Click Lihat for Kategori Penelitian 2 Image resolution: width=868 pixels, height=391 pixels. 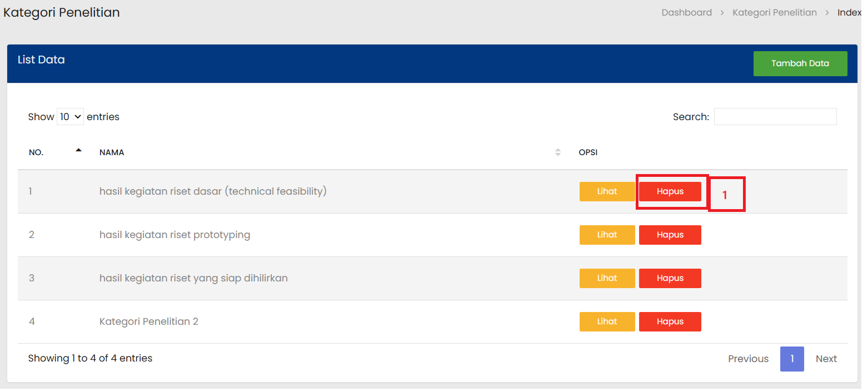[607, 321]
